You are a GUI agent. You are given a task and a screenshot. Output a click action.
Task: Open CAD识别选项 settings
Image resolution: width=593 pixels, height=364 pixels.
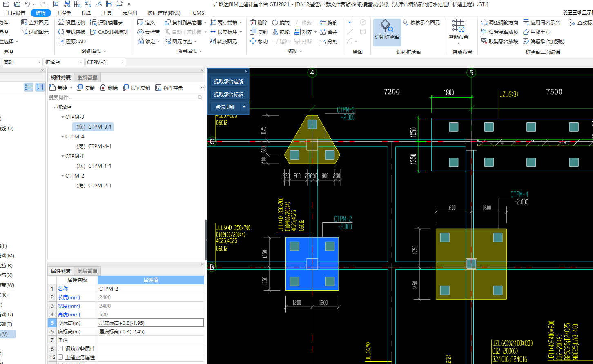(x=109, y=32)
